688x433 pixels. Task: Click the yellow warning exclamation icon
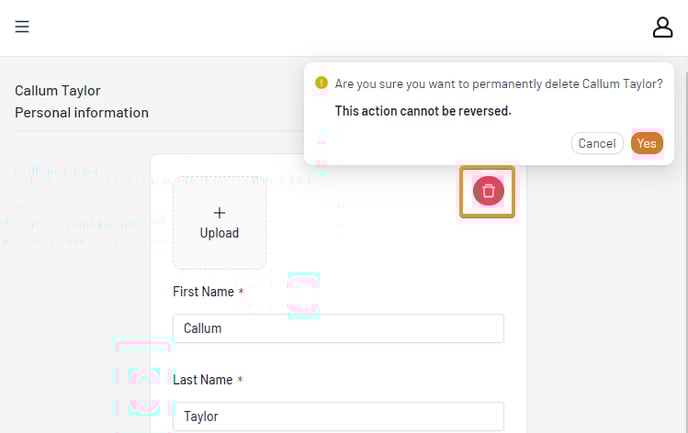point(321,82)
